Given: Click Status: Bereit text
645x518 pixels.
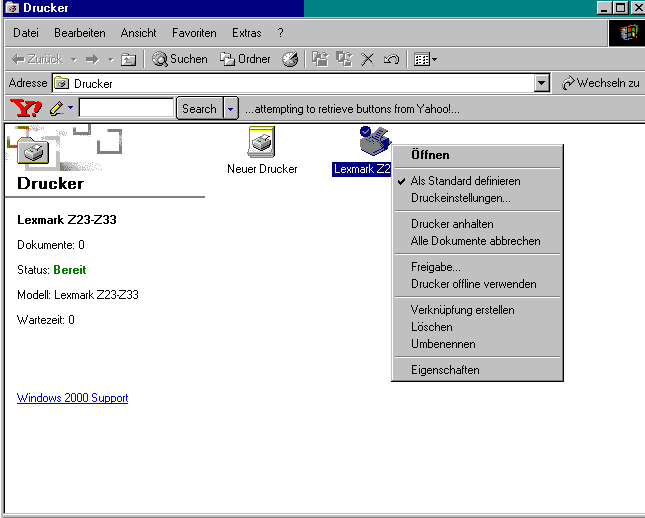Looking at the screenshot, I should (52, 270).
